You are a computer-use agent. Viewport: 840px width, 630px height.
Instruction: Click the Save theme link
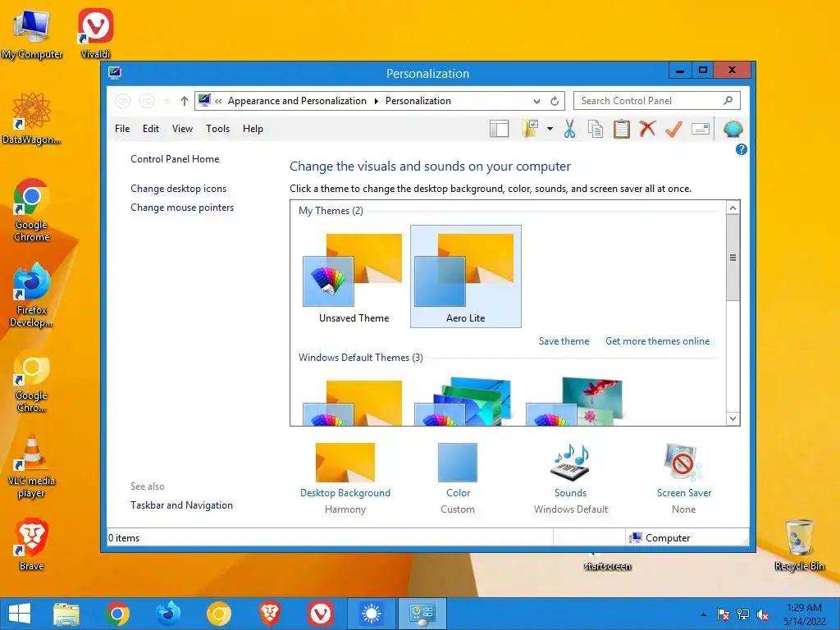564,341
